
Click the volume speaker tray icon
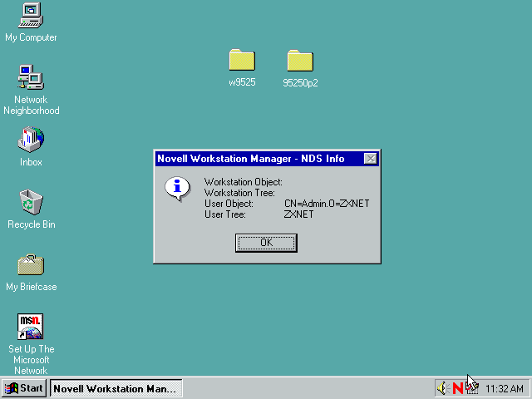coord(442,388)
